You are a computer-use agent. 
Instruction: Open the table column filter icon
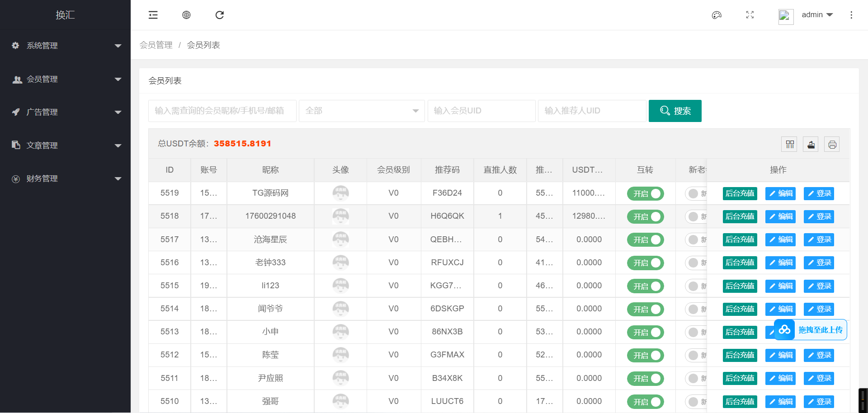pyautogui.click(x=790, y=144)
